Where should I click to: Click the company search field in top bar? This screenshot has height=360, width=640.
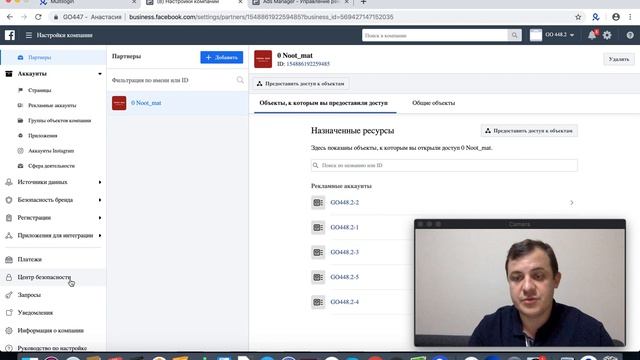coord(435,36)
